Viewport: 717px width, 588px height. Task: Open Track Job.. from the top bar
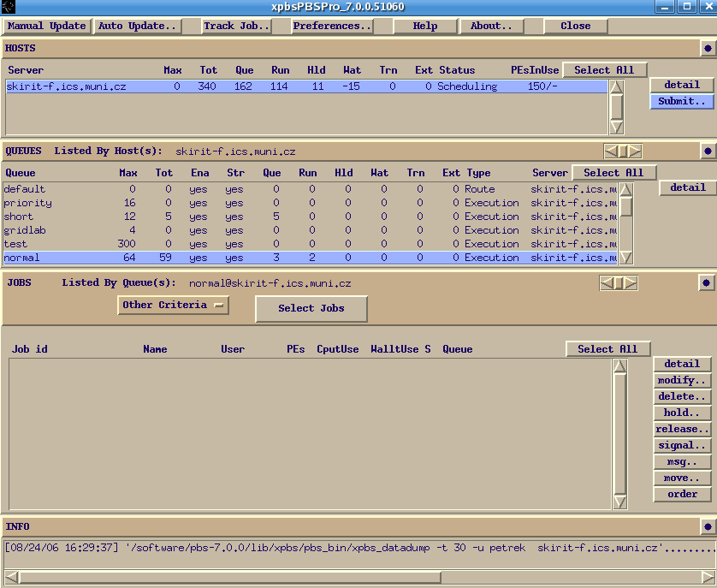click(x=236, y=26)
